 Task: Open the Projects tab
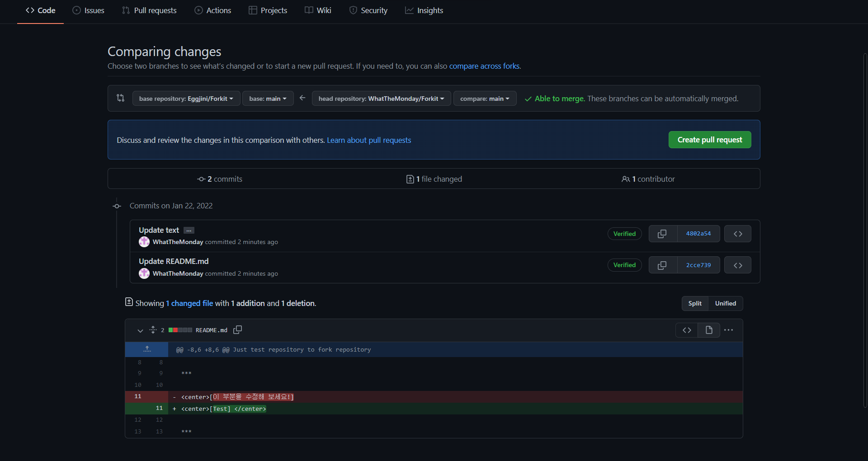pyautogui.click(x=268, y=10)
